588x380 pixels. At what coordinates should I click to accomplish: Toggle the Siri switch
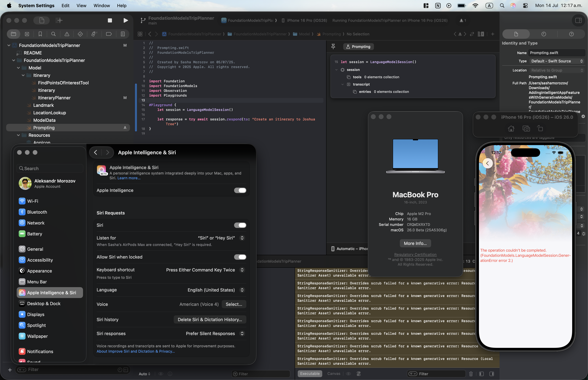[x=240, y=225]
